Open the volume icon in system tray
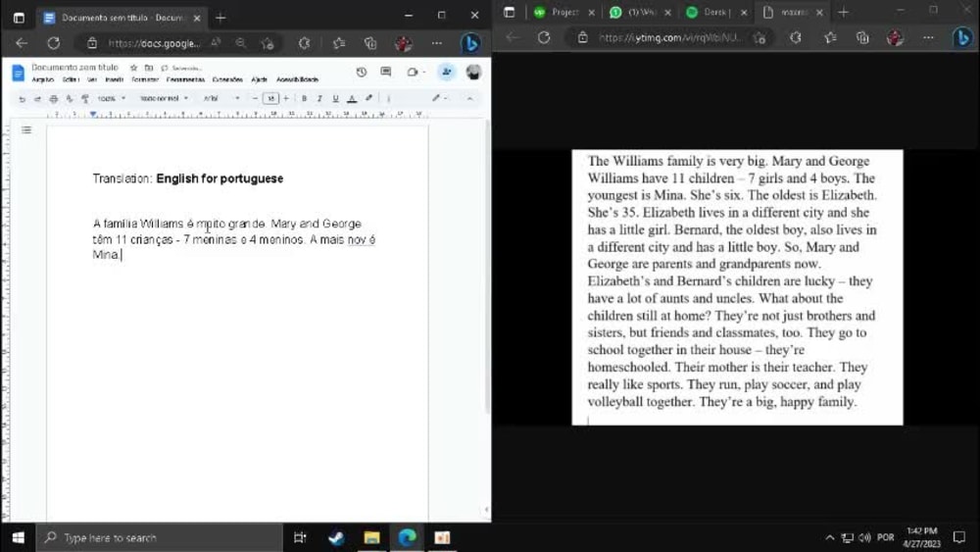The width and height of the screenshot is (980, 552). [x=865, y=537]
